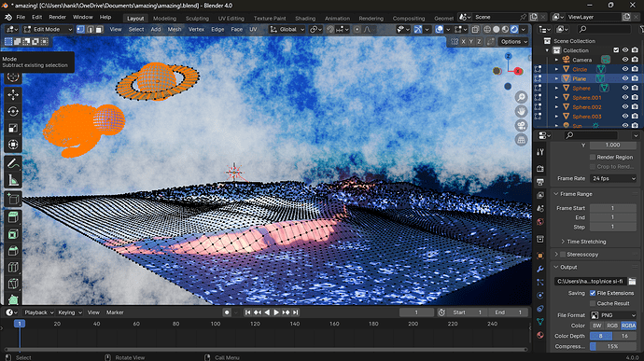
Task: Select the Knife tool
Action: (x=13, y=284)
